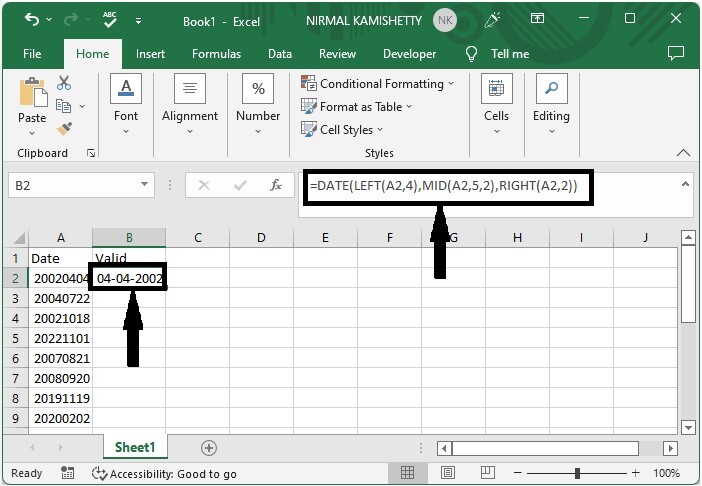Run the Spelling check icon

pyautogui.click(x=110, y=20)
